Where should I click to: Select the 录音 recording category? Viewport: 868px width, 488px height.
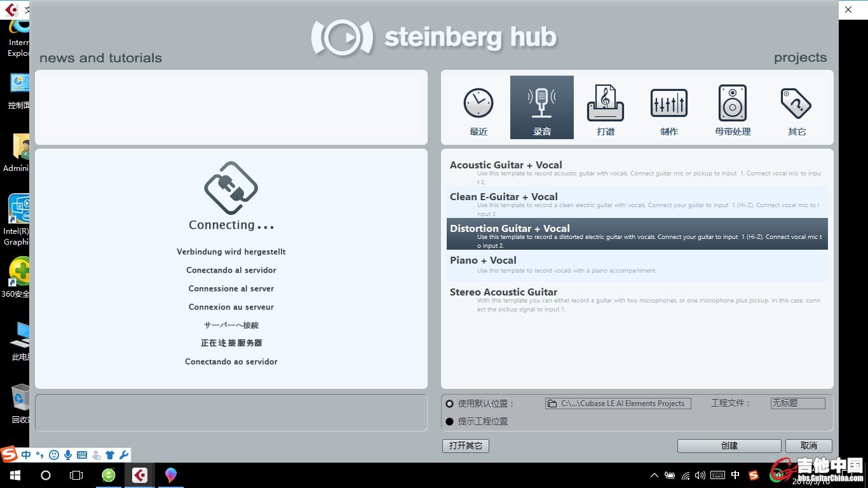click(542, 107)
